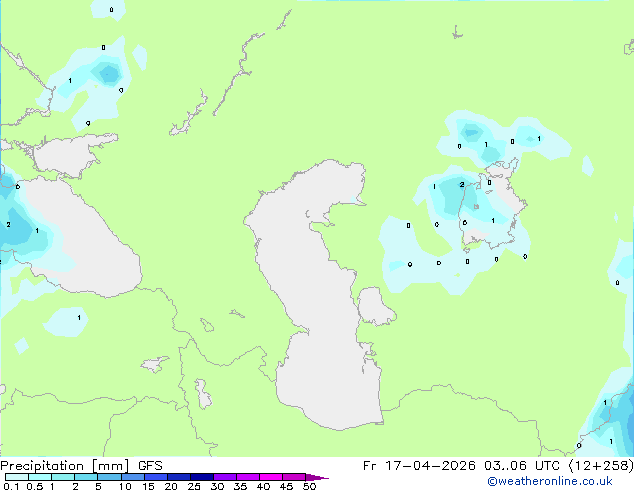The width and height of the screenshot is (634, 490).
Task: Select the 5–10 mm legend color box
Action: [109, 477]
